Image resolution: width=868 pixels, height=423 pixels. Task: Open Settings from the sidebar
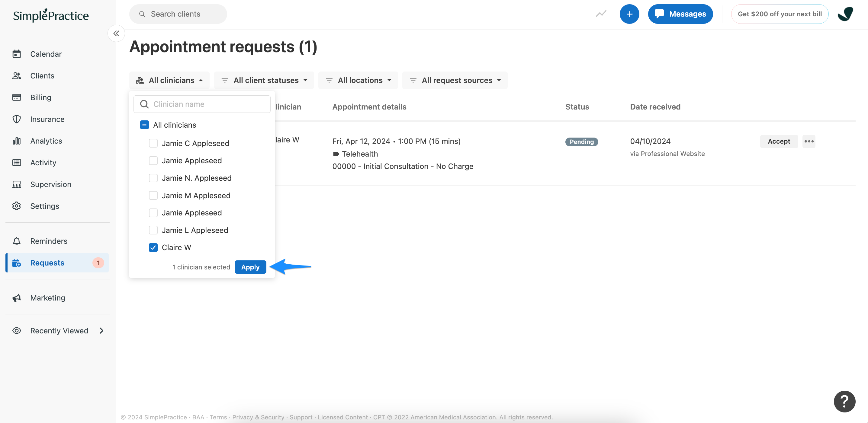pyautogui.click(x=44, y=206)
